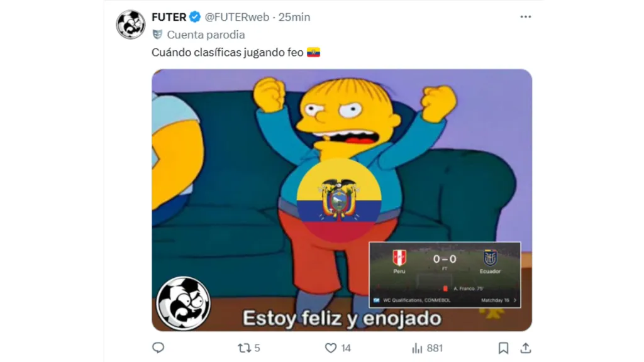
Task: Open the FUTER profile avatar
Action: [x=131, y=25]
